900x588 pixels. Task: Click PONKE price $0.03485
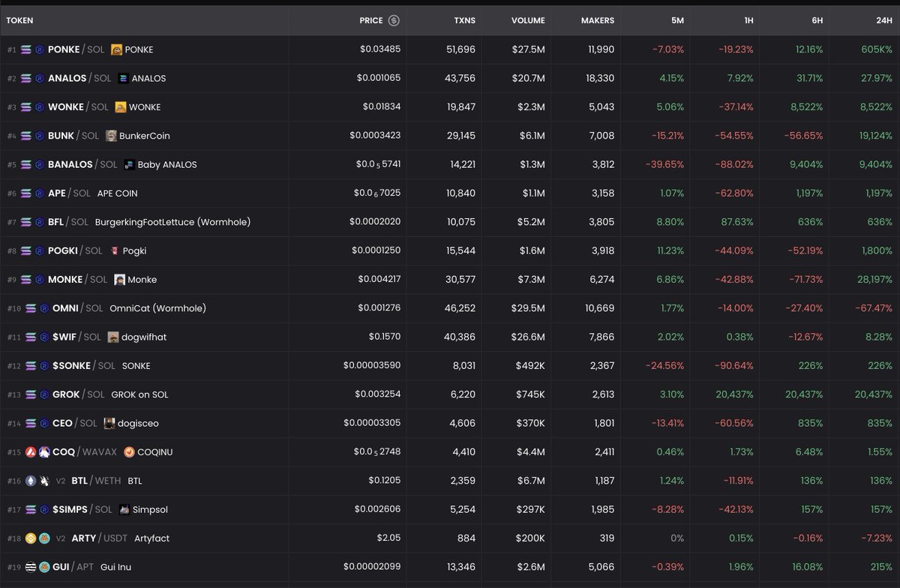pos(381,49)
